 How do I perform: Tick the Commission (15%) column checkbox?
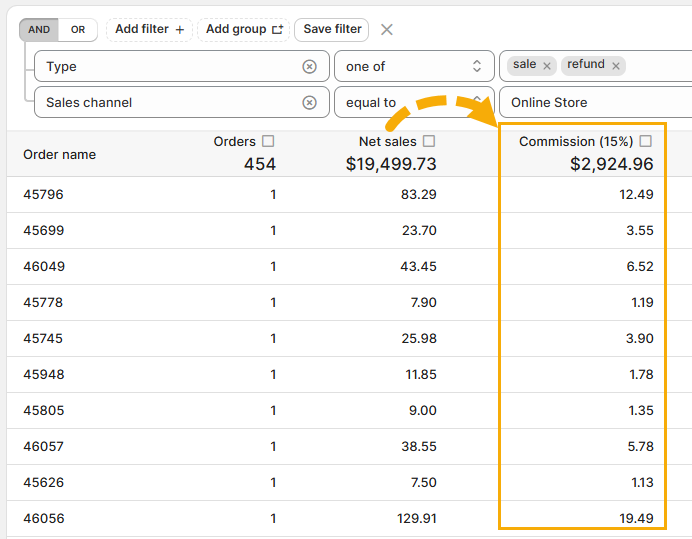(x=646, y=142)
